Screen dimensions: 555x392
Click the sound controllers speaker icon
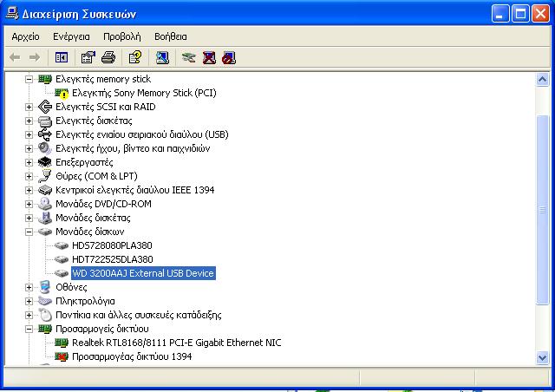[45, 148]
